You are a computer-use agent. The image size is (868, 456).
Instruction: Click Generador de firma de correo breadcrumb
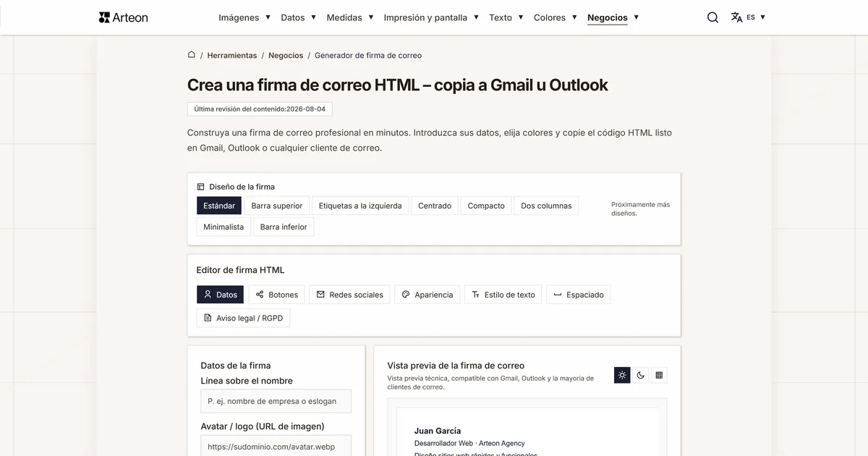tap(368, 55)
